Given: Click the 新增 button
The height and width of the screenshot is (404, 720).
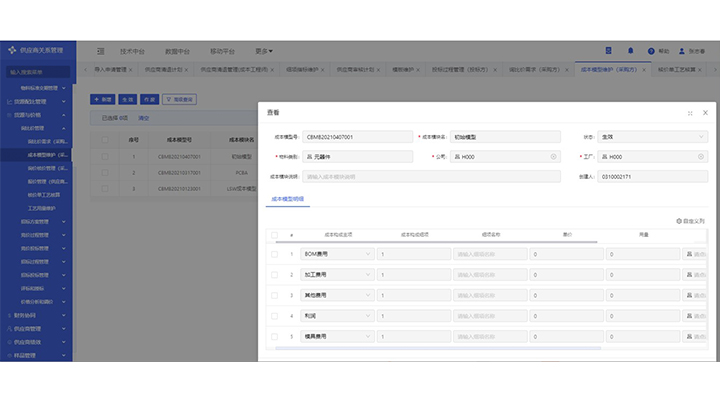Looking at the screenshot, I should point(102,99).
